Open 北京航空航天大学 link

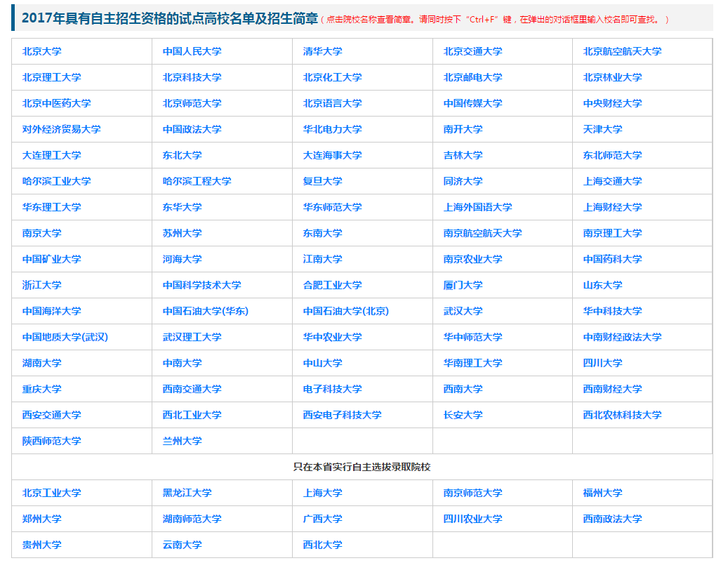(x=622, y=51)
